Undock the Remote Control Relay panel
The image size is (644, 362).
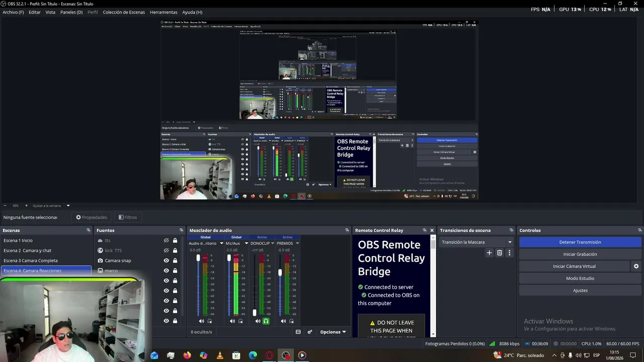(425, 230)
